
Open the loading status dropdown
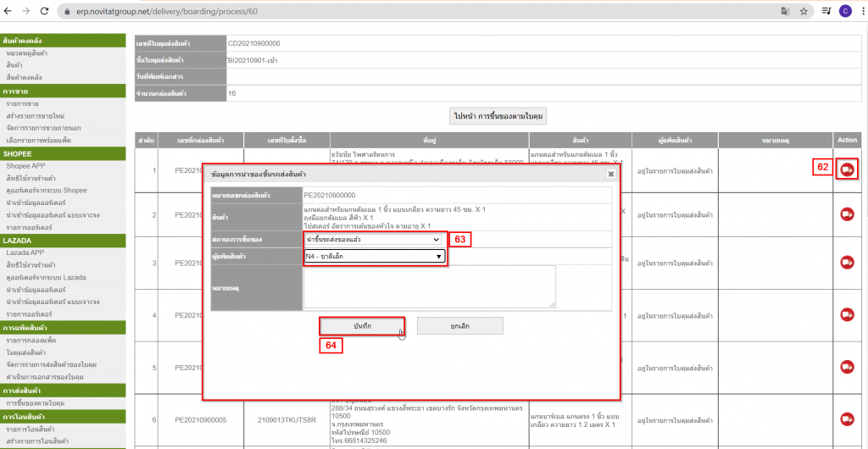point(374,240)
